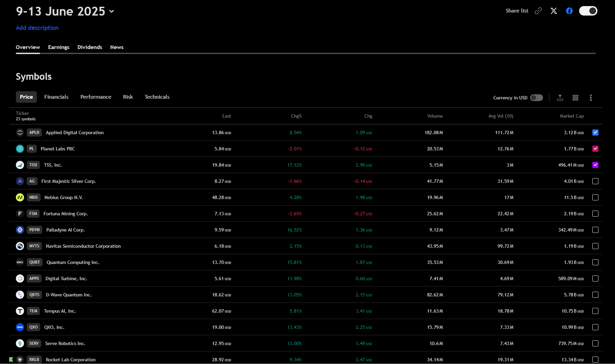Sort by the Volume column header
Screen dimensions: 615x364
pyautogui.click(x=435, y=116)
